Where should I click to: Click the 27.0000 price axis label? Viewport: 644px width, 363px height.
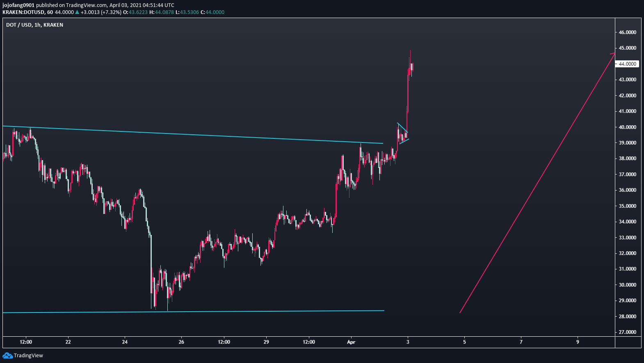pos(628,332)
